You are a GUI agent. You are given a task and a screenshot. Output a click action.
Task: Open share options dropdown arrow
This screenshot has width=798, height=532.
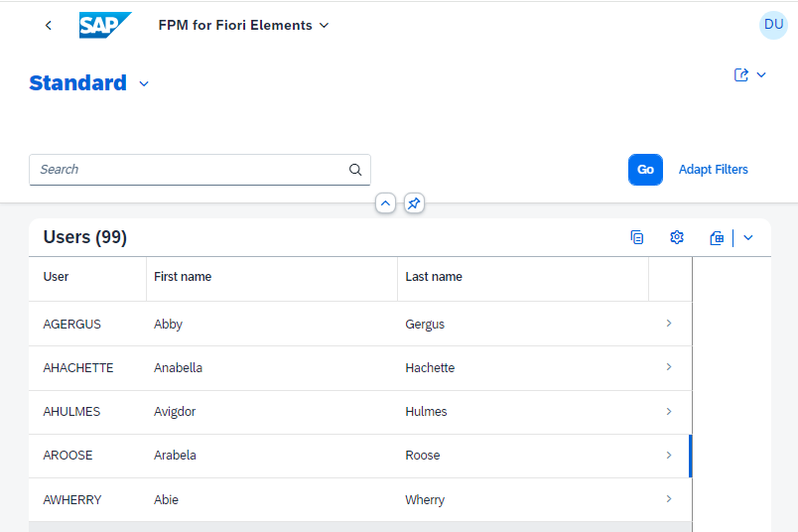761,74
